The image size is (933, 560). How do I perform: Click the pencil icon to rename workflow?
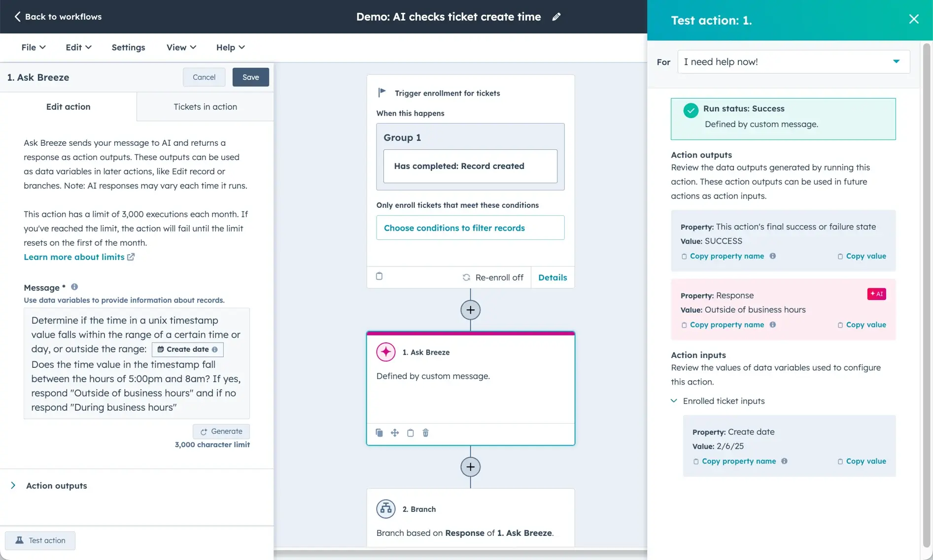(556, 17)
